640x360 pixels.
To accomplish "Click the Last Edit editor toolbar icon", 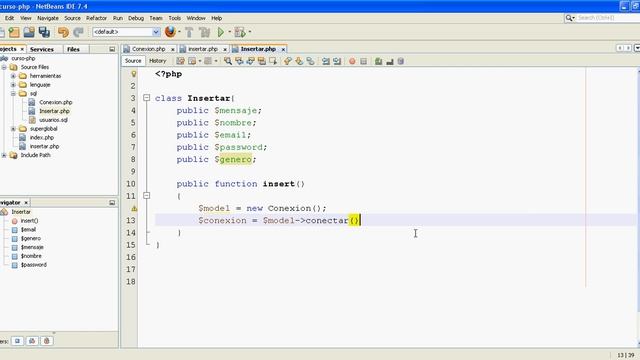I will 180,61.
